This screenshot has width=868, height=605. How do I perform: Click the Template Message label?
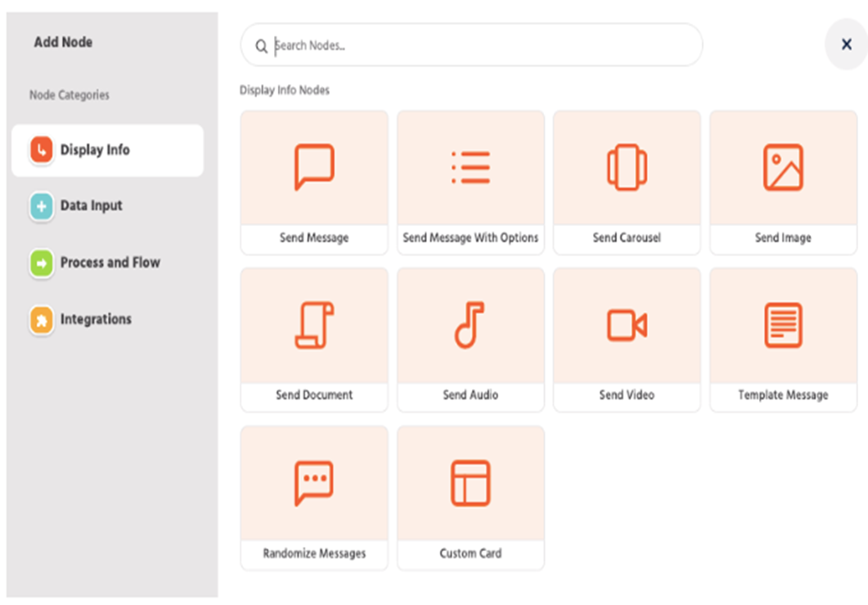[783, 395]
